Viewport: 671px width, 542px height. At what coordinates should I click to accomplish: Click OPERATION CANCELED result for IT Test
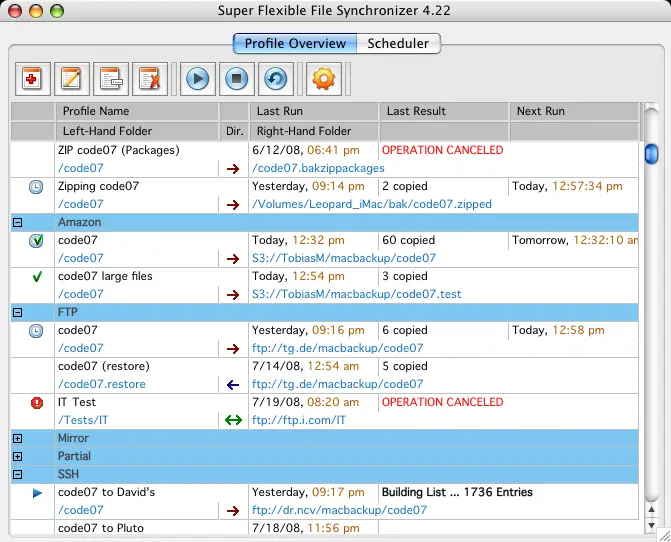click(x=442, y=402)
